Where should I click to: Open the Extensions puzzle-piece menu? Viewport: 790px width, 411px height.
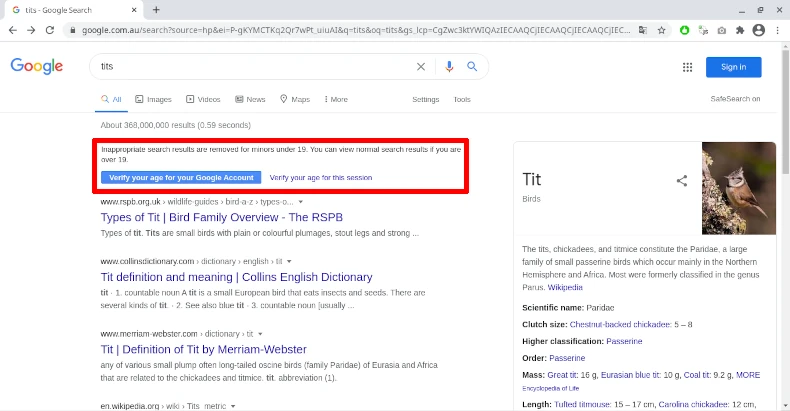(x=740, y=30)
